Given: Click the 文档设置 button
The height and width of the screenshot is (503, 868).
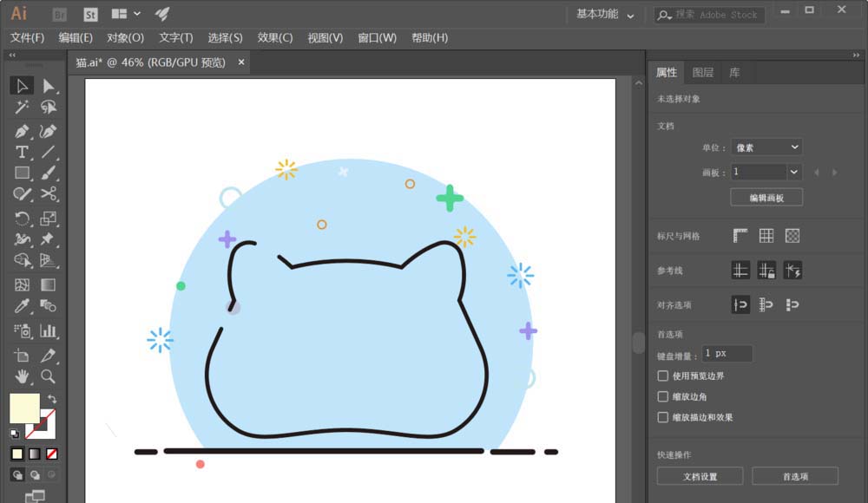Looking at the screenshot, I should (700, 476).
